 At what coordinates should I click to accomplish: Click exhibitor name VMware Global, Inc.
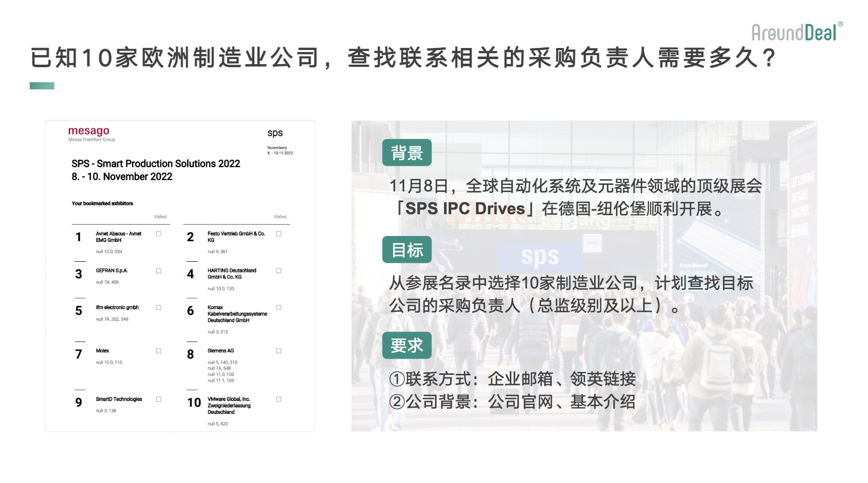point(229,406)
